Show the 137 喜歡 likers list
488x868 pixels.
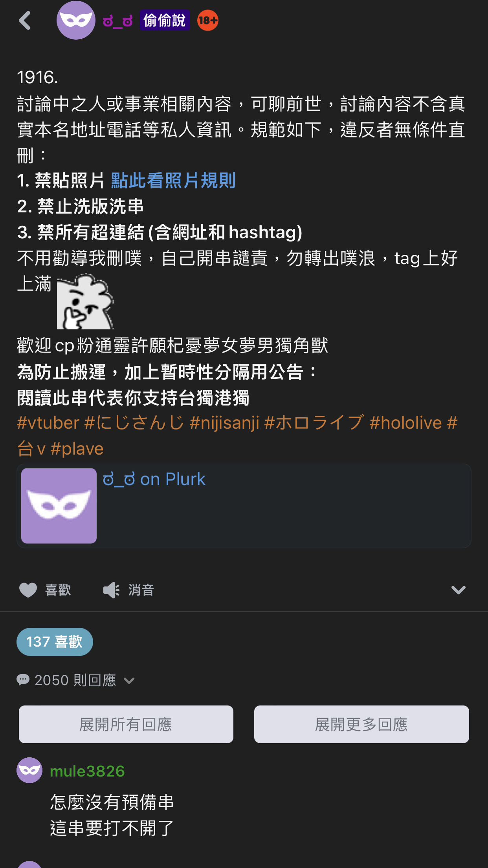point(55,642)
